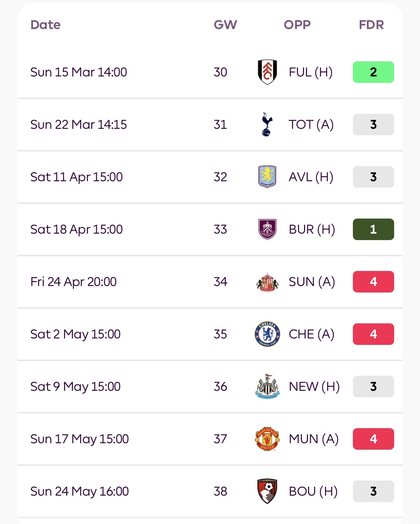Viewport: 420px width, 524px height.
Task: Click the red FDR 4 badge for Sunderland
Action: coord(373,282)
